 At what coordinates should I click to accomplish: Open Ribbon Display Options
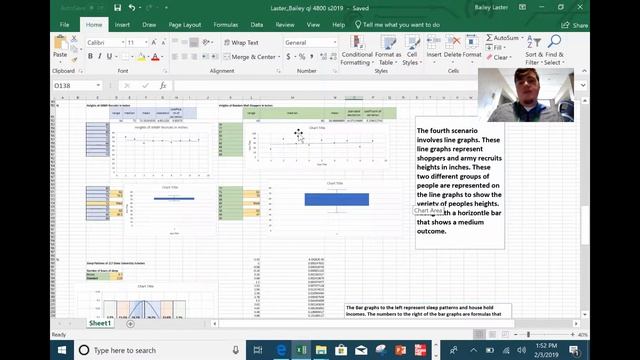coord(522,7)
